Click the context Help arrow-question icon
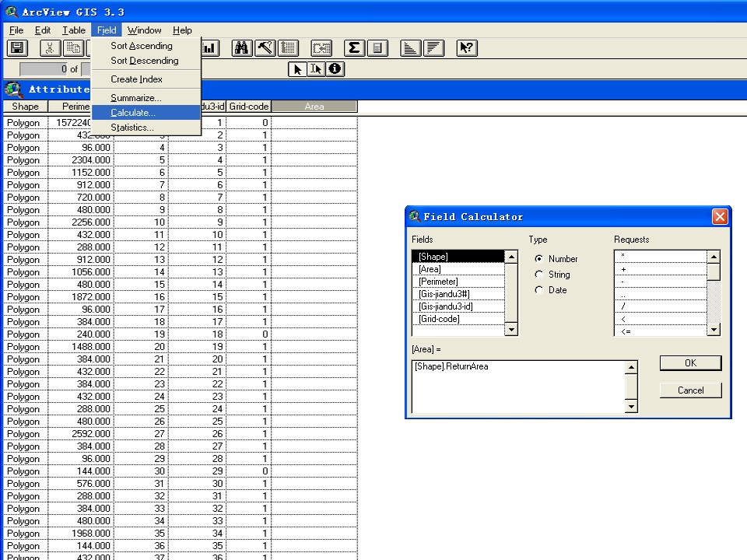747x560 pixels. pyautogui.click(x=467, y=48)
